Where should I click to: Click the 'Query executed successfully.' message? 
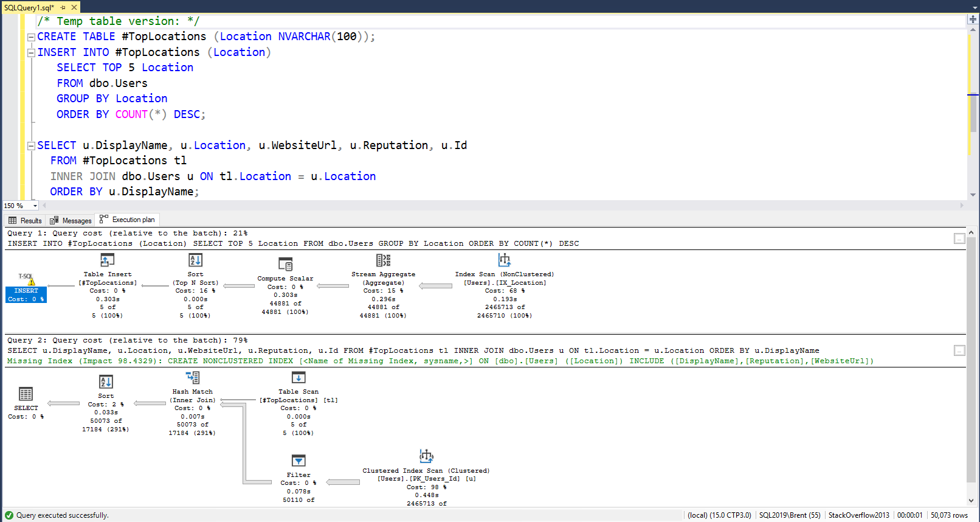click(63, 515)
